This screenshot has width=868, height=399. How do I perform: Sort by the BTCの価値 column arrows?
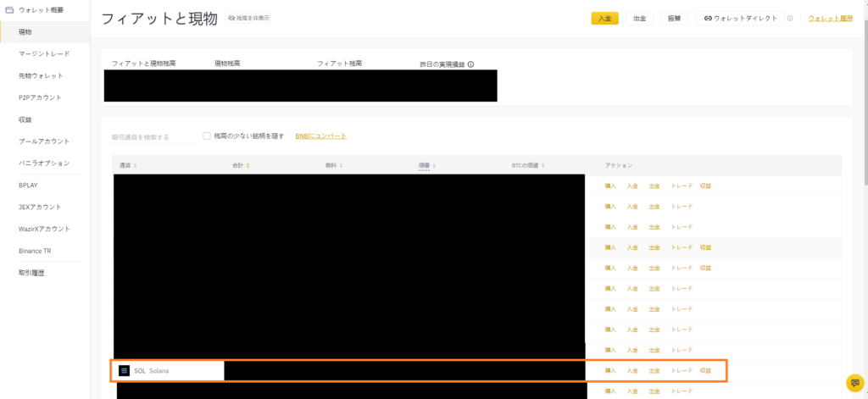click(x=542, y=165)
